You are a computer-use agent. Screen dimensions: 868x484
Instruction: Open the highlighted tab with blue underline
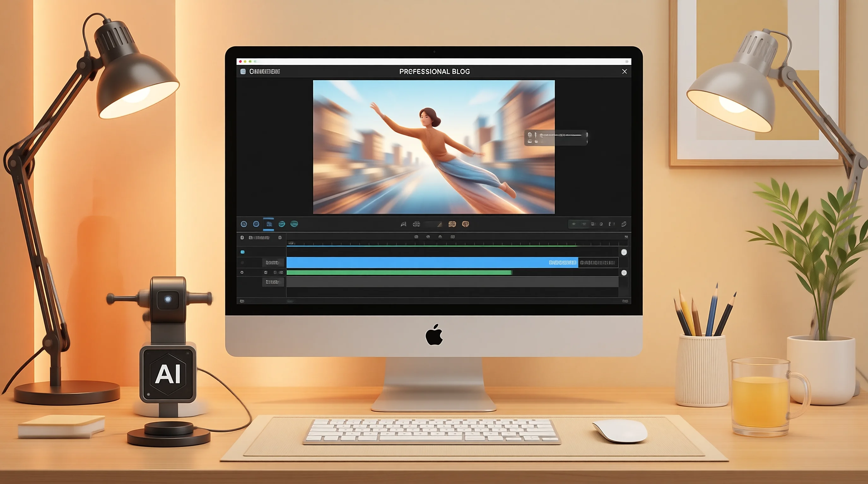point(268,224)
